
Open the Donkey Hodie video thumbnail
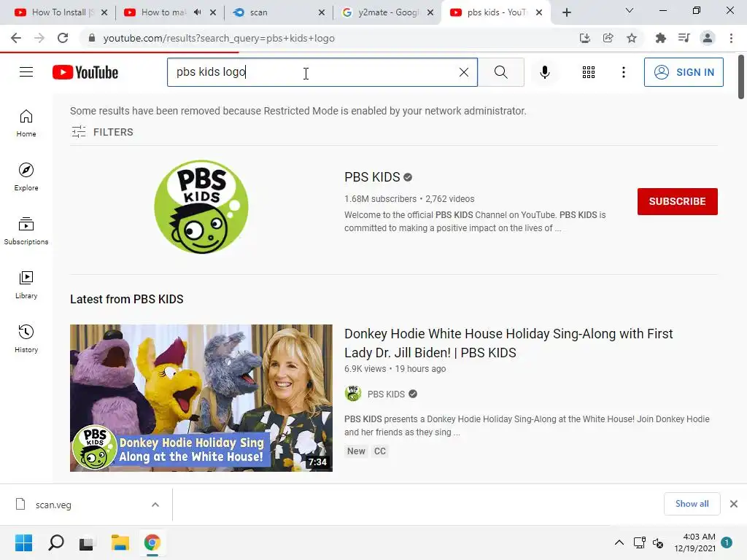pyautogui.click(x=201, y=398)
